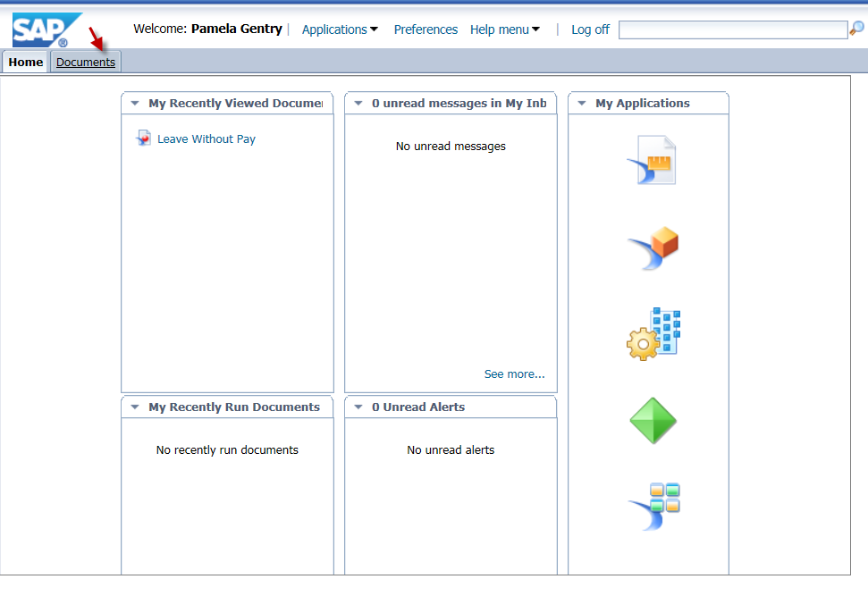868x596 pixels.
Task: Select the Home tab
Action: tap(25, 62)
